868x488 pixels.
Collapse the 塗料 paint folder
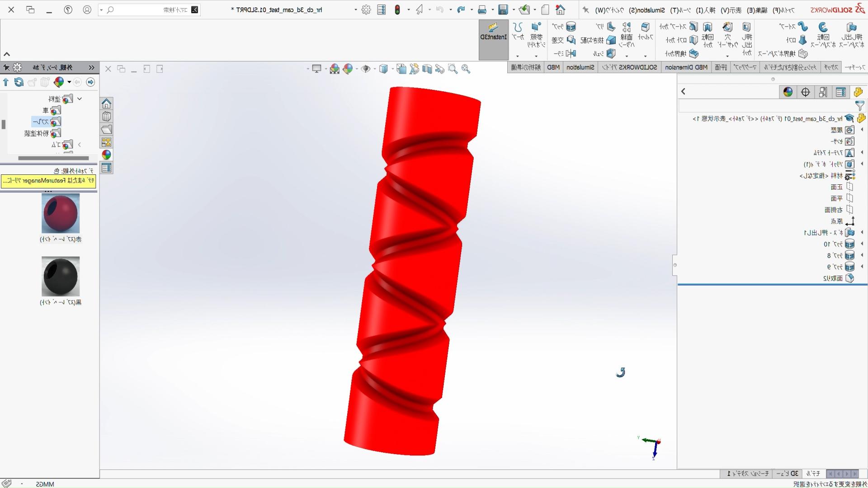click(80, 99)
